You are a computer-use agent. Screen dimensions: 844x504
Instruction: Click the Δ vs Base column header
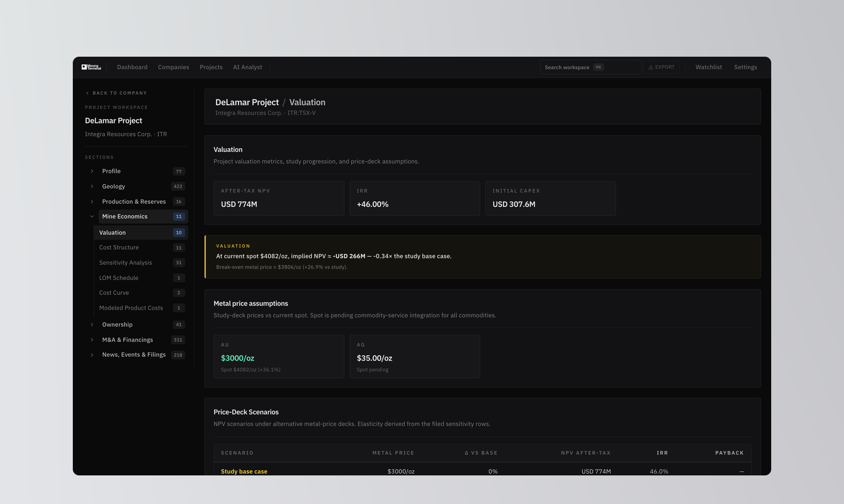(x=481, y=453)
